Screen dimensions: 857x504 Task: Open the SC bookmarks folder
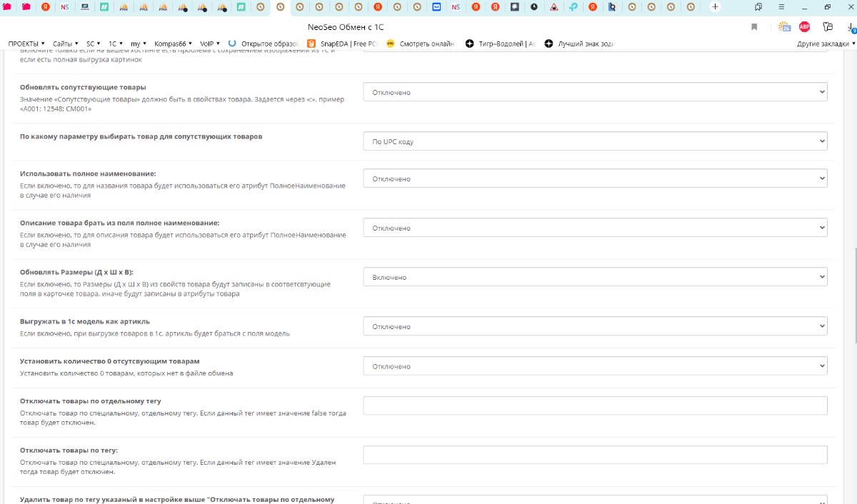click(93, 44)
